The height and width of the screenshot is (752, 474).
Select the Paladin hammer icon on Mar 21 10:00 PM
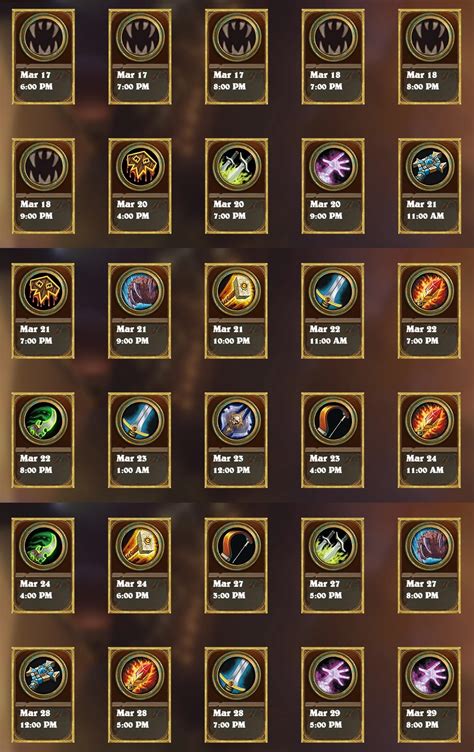[x=237, y=292]
